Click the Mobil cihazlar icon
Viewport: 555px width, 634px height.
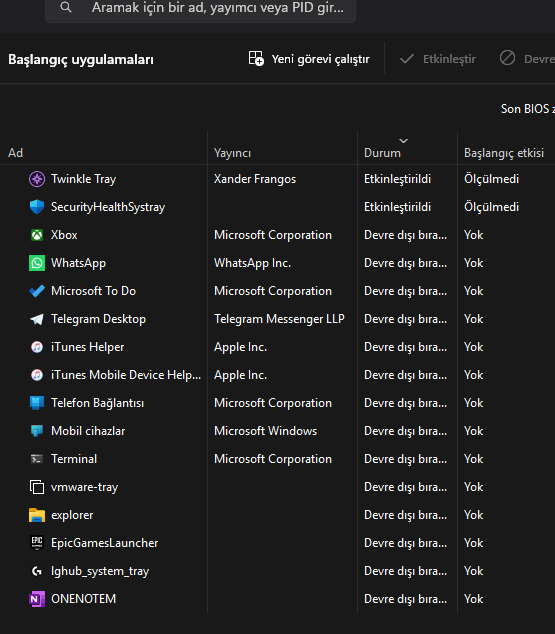coord(37,431)
